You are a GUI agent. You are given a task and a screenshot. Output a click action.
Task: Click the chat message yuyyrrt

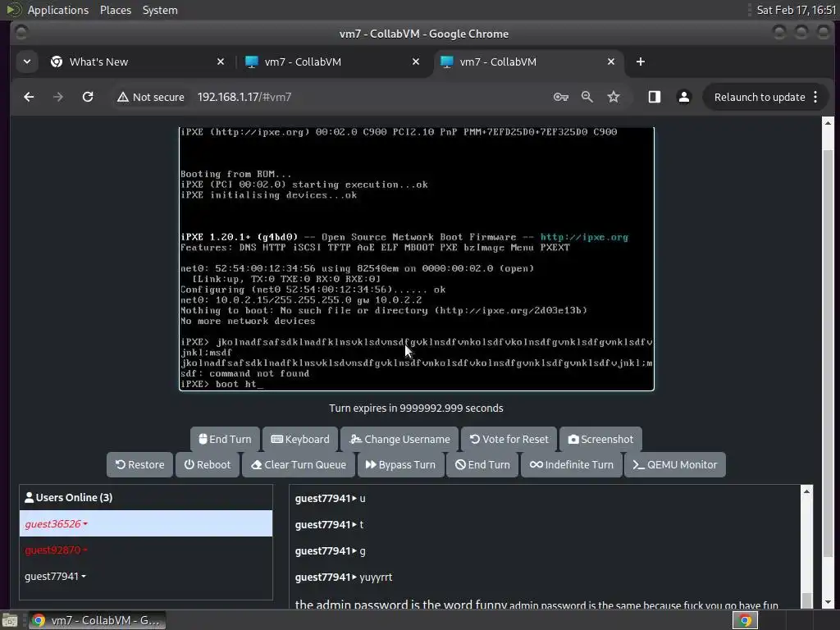coord(376,577)
